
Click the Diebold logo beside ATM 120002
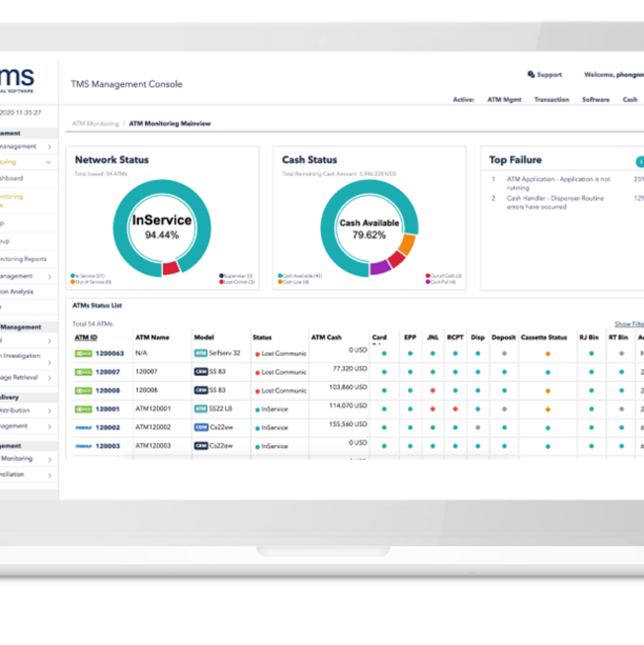[x=83, y=428]
